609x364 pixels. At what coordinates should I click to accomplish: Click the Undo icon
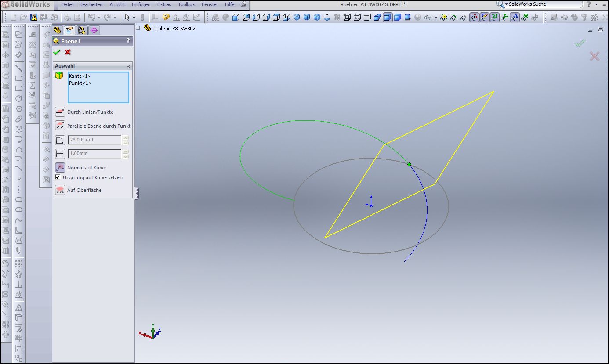pyautogui.click(x=91, y=18)
